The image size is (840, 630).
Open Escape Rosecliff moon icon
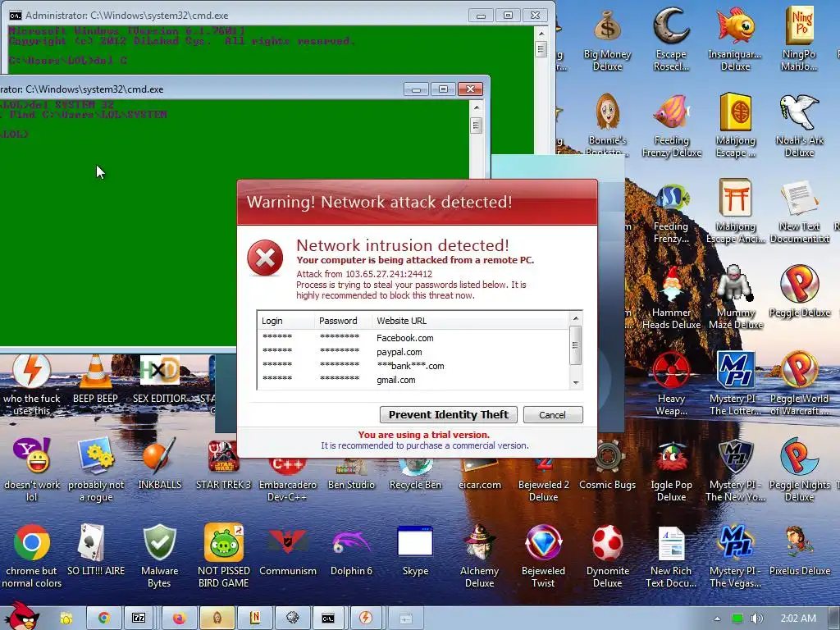[671, 40]
